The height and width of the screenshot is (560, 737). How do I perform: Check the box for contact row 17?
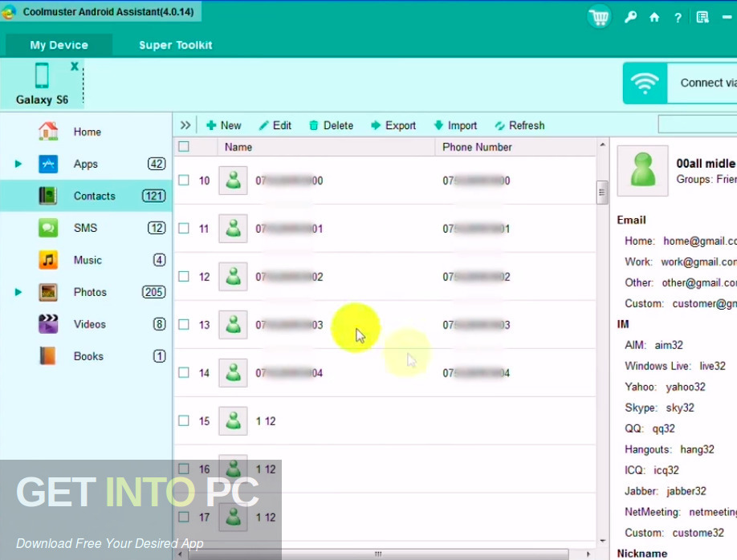(x=184, y=517)
